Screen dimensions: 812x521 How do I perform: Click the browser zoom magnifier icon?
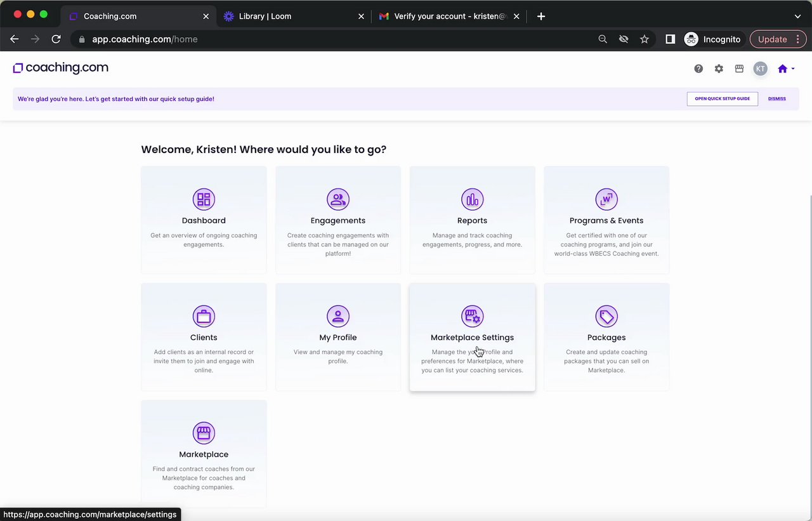(603, 39)
